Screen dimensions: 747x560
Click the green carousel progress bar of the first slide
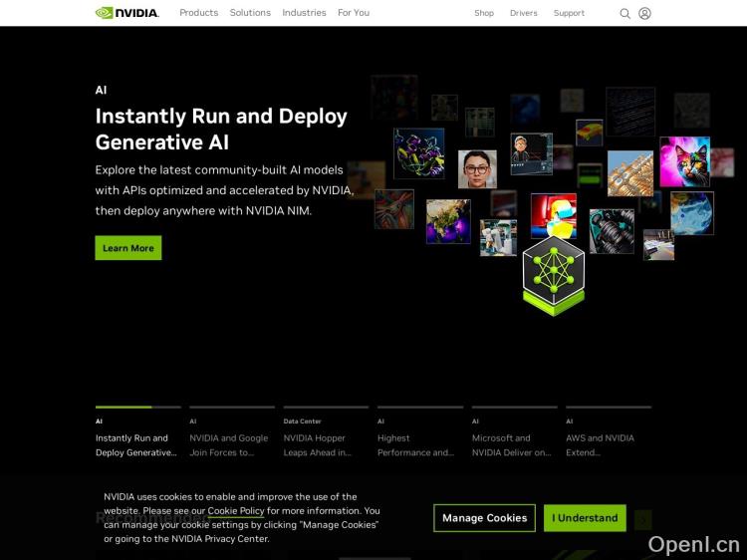click(x=124, y=407)
